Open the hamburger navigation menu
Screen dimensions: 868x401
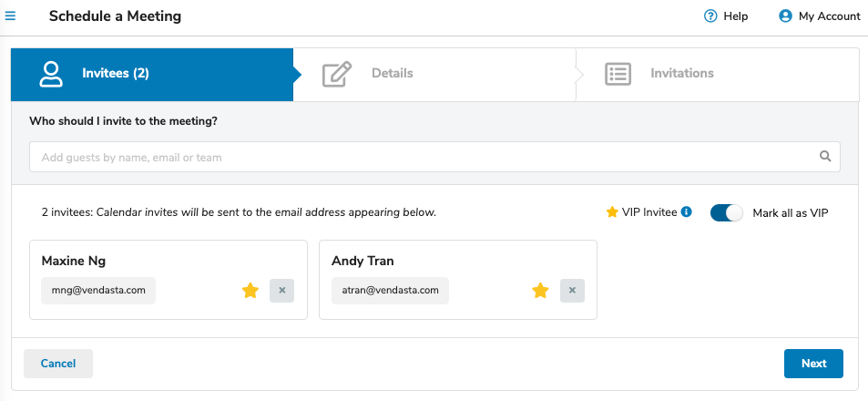(x=10, y=15)
